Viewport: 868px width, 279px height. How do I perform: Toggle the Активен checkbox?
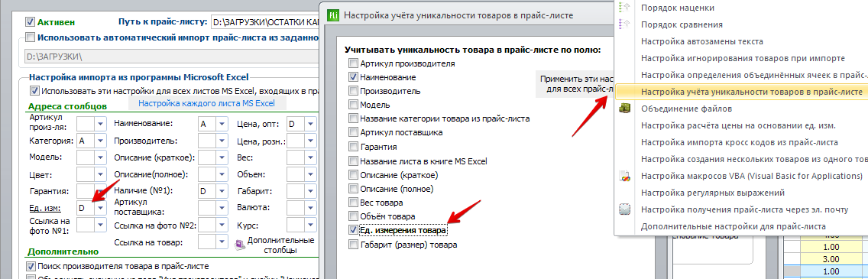pos(30,22)
